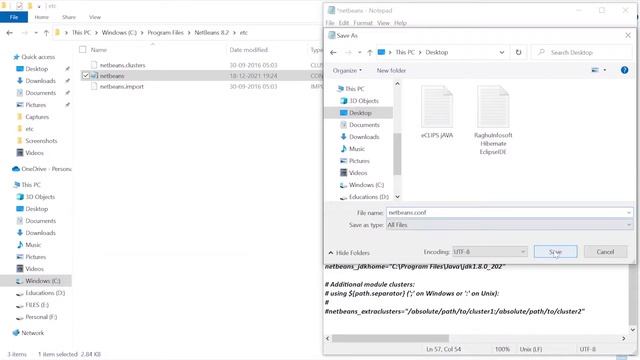The image size is (640, 360).
Task: Click Notepad horizontal scrollbar thumb
Action: [391, 338]
